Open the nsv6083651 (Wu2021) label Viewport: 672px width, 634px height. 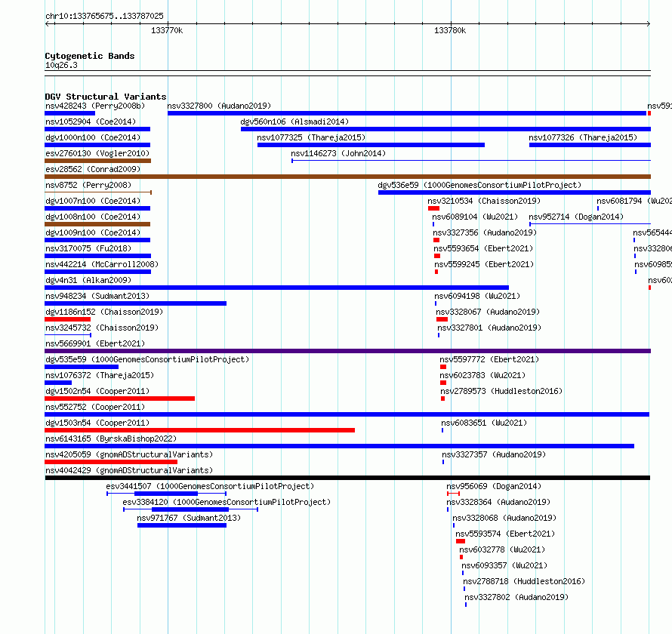[x=484, y=423]
